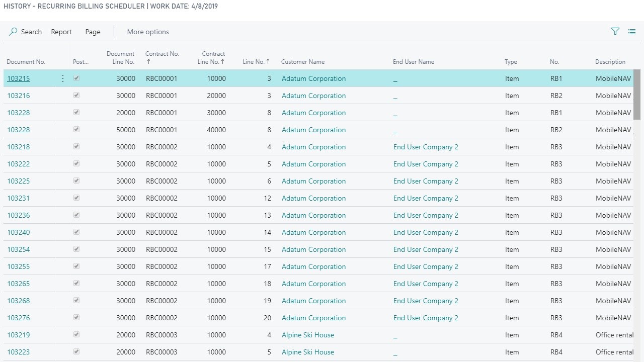Toggle Posted checkbox in row 103222
The width and height of the screenshot is (644, 362).
pos(76,164)
